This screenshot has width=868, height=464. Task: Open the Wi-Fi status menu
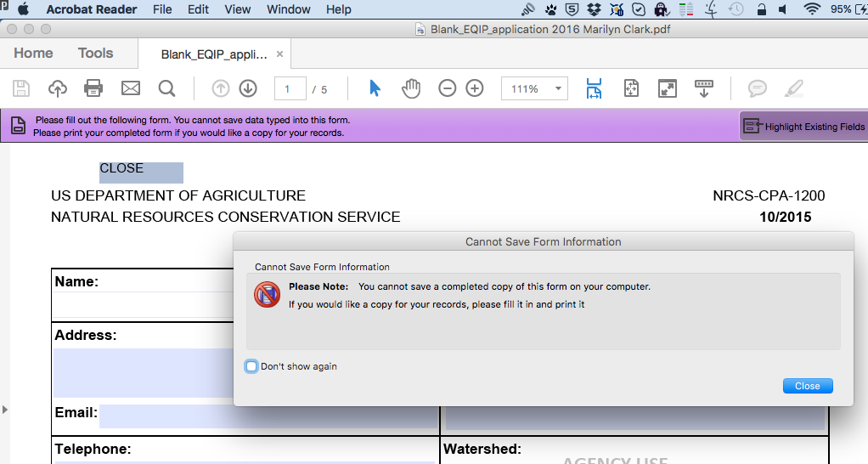pos(812,9)
